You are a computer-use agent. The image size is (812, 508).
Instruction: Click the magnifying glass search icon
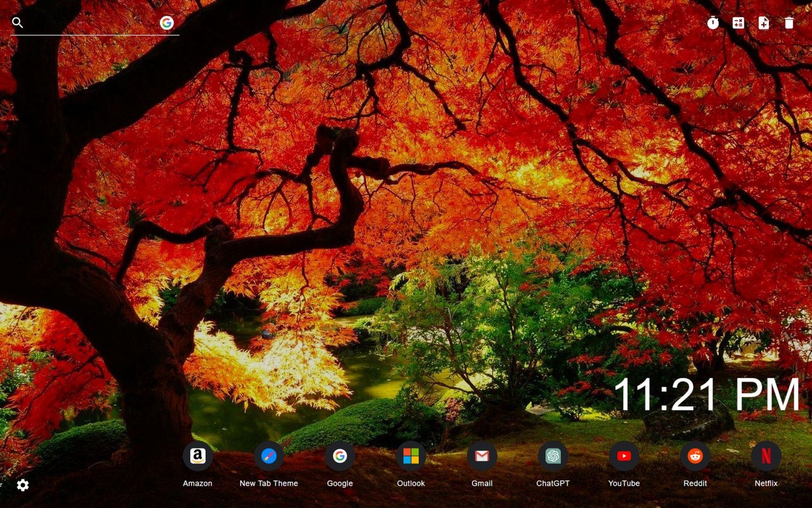[18, 23]
